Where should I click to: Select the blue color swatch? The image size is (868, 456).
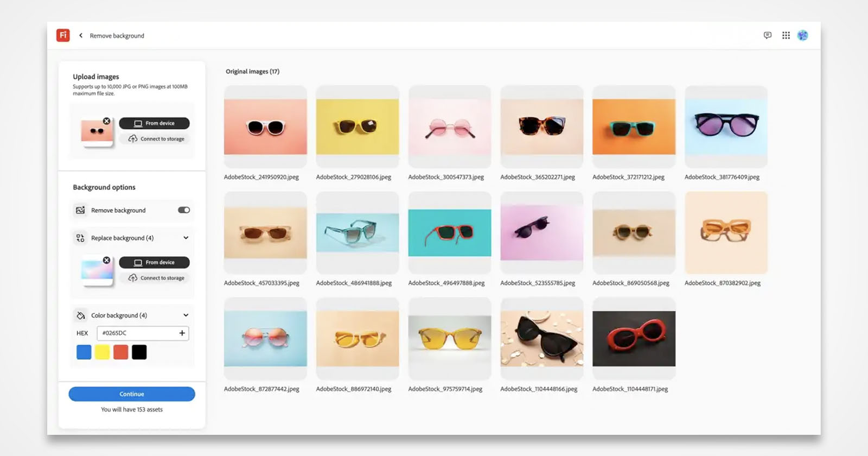point(84,352)
